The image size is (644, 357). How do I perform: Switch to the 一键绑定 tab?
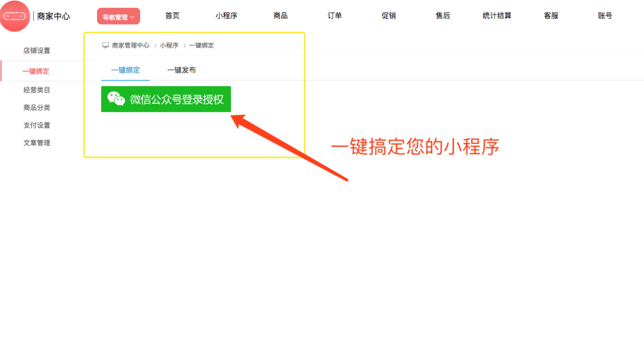[126, 70]
